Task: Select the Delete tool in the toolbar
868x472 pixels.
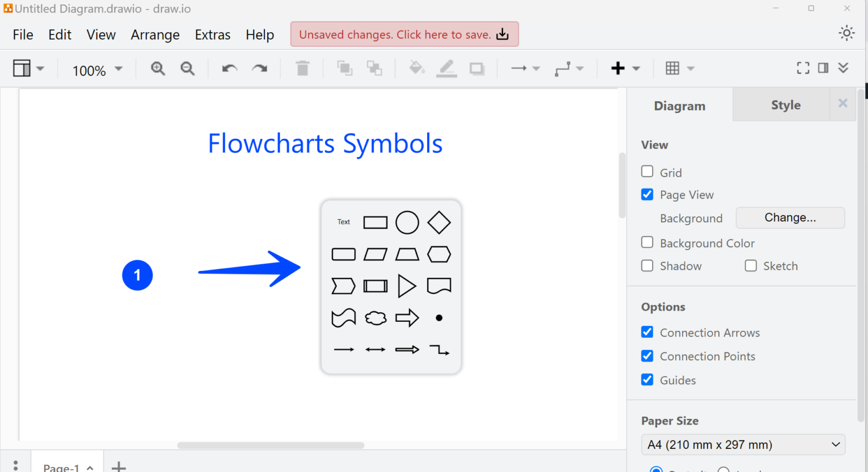Action: (x=302, y=68)
